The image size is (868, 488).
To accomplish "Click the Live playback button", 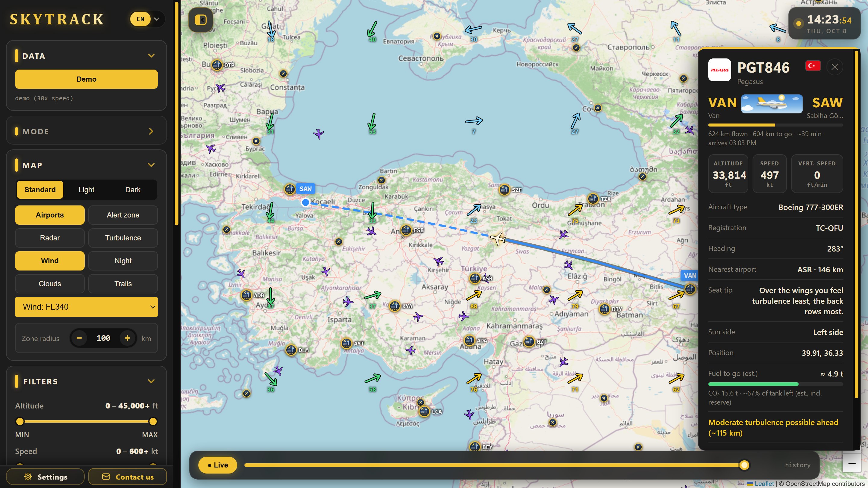I will tap(218, 465).
